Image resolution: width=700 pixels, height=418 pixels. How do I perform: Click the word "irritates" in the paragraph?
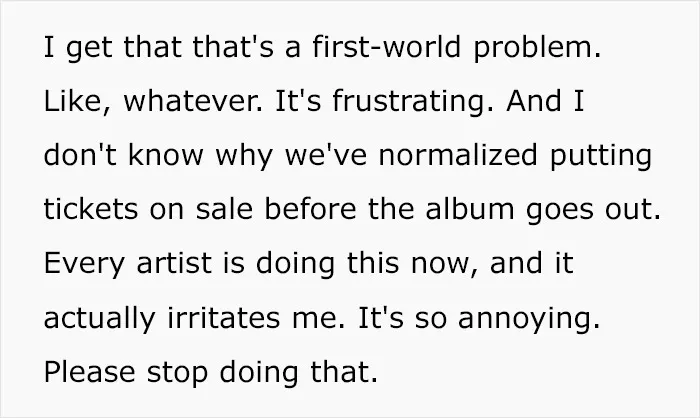point(224,318)
